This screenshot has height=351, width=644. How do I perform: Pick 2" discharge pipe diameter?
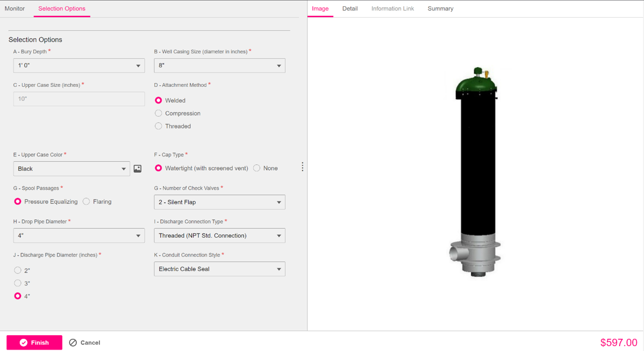(18, 270)
